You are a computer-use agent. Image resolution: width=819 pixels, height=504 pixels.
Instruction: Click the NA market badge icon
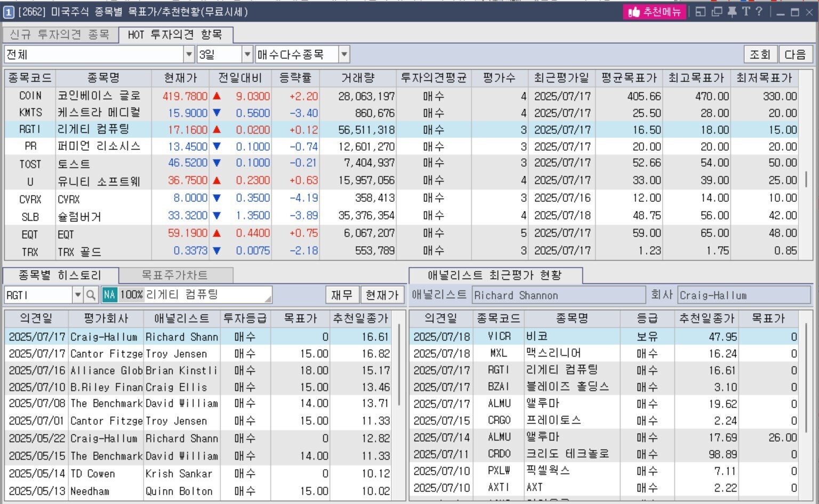(x=109, y=295)
